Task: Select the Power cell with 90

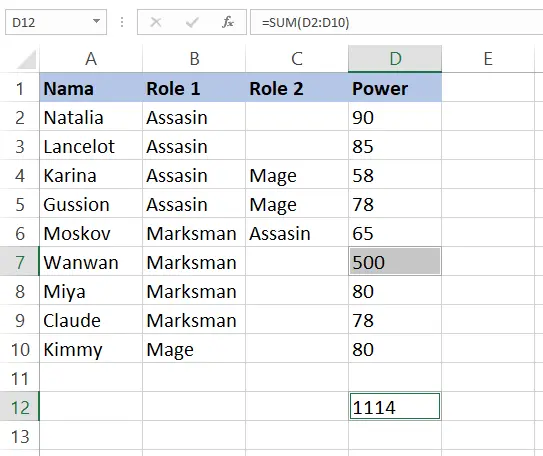Action: 395,117
